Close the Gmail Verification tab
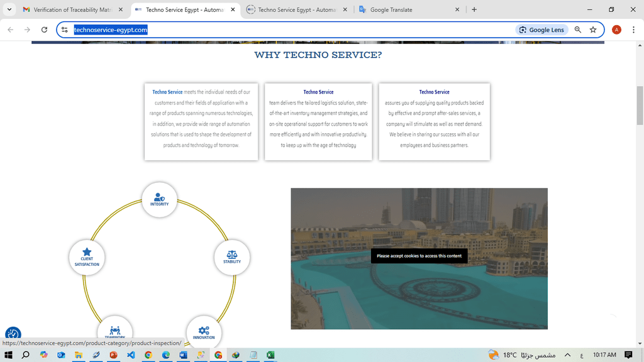 [121, 9]
